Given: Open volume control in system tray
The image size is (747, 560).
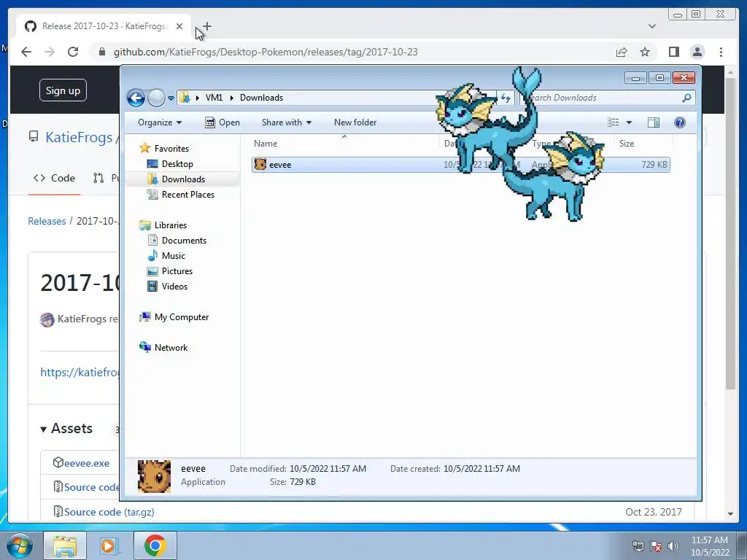Looking at the screenshot, I should pyautogui.click(x=673, y=546).
